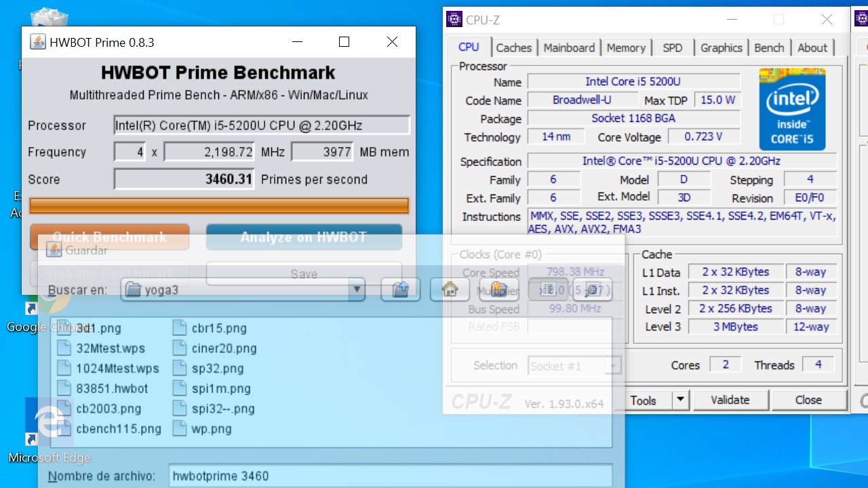
Task: Click the file icon beside ciner20.png
Action: (180, 348)
